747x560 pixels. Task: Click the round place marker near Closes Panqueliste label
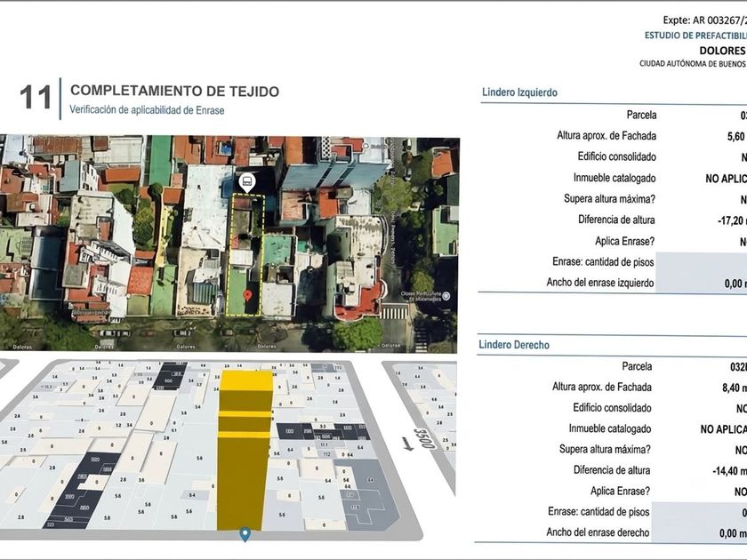click(x=446, y=296)
